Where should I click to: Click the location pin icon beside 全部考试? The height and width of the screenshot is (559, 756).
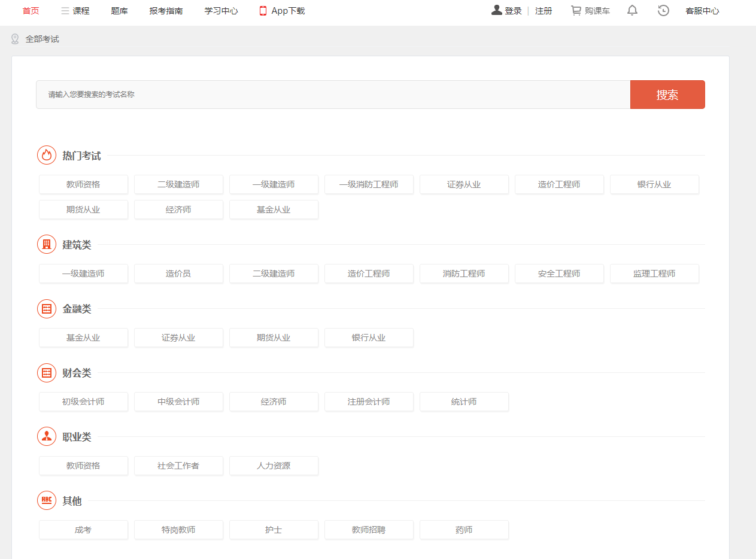click(x=16, y=39)
